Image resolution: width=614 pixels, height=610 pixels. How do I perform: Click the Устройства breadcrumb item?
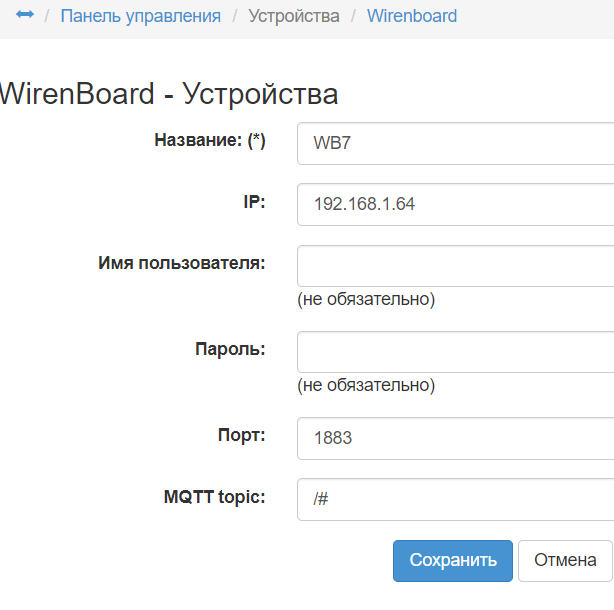(x=294, y=16)
